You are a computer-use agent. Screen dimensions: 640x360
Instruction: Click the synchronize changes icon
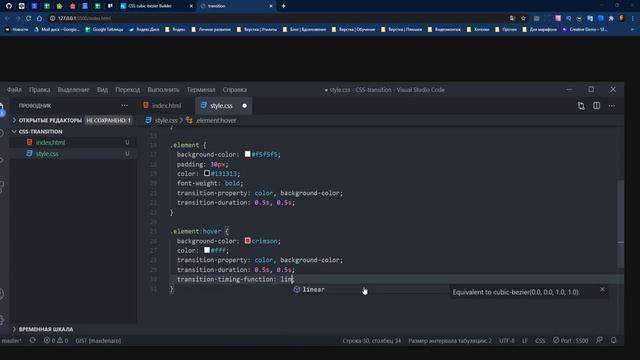pyautogui.click(x=32, y=340)
